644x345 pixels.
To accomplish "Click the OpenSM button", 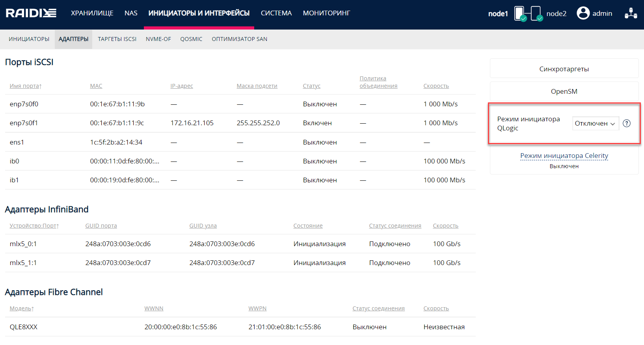I will click(x=564, y=91).
